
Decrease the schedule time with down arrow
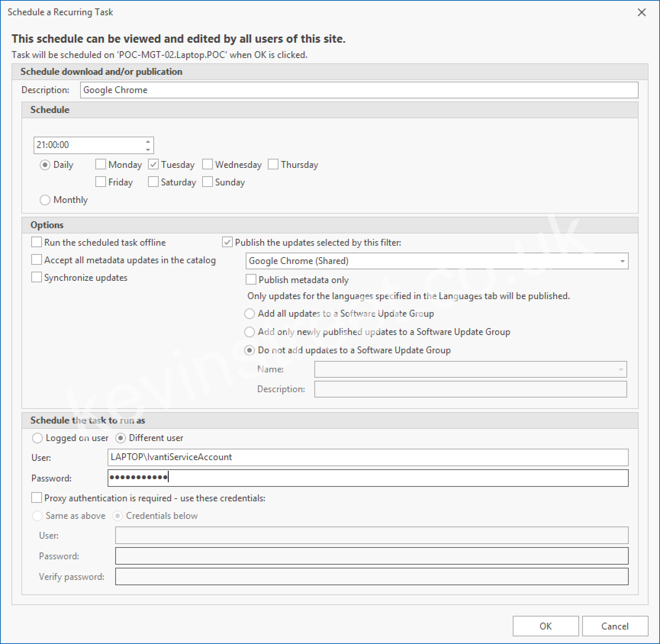148,149
